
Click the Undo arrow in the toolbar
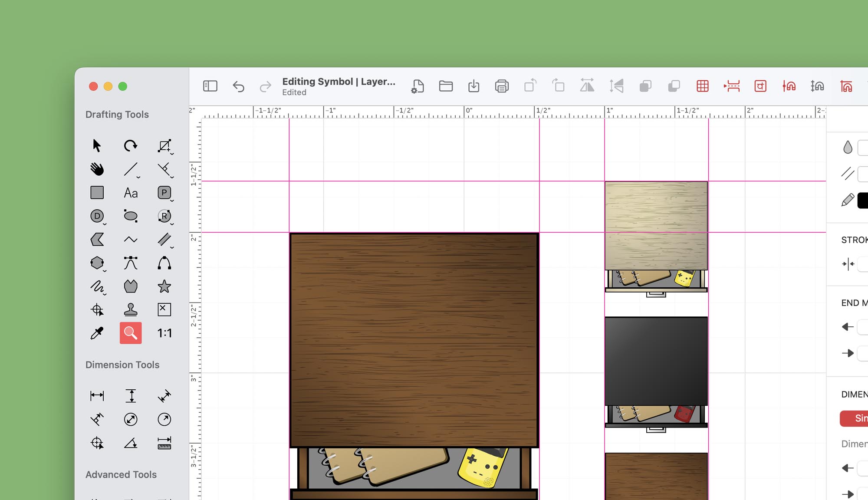[238, 86]
